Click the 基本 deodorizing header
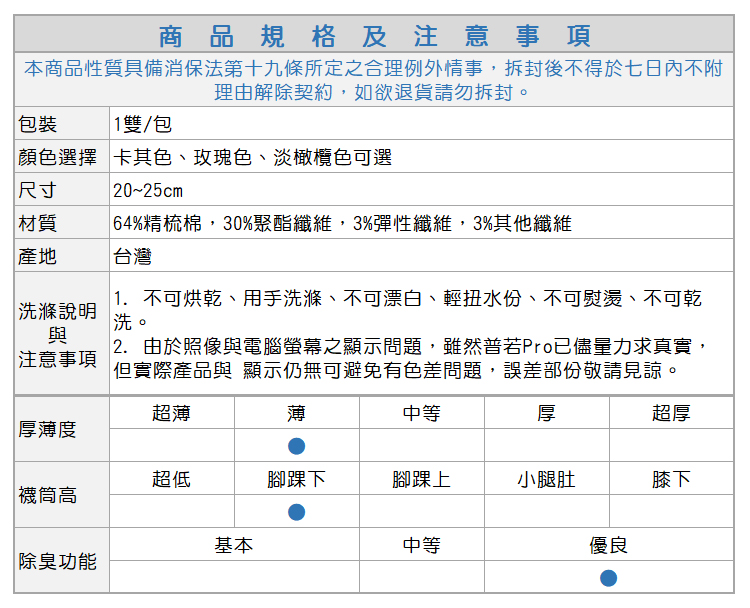Viewport: 750px width, 608px height. click(234, 545)
